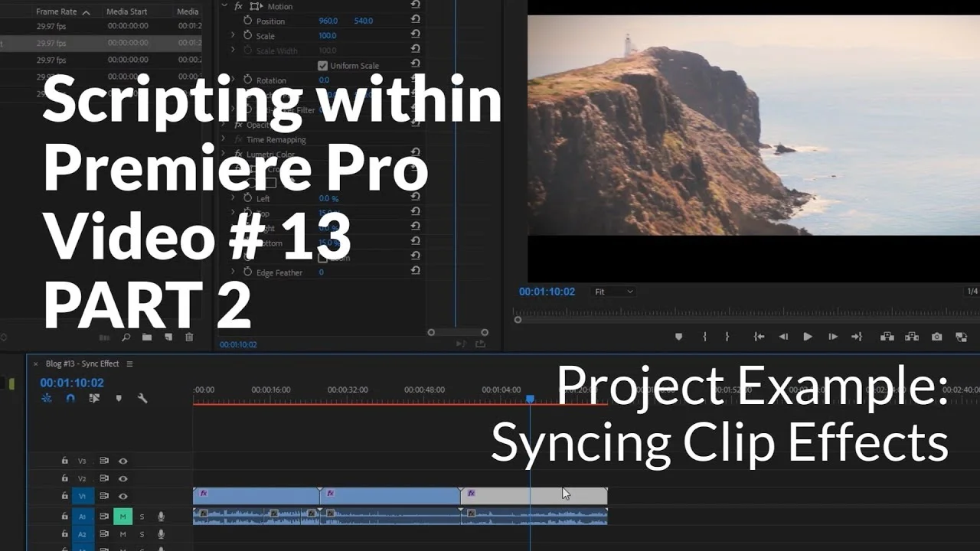Toggle insert sequences as nests icon
980x551 pixels.
coord(47,398)
